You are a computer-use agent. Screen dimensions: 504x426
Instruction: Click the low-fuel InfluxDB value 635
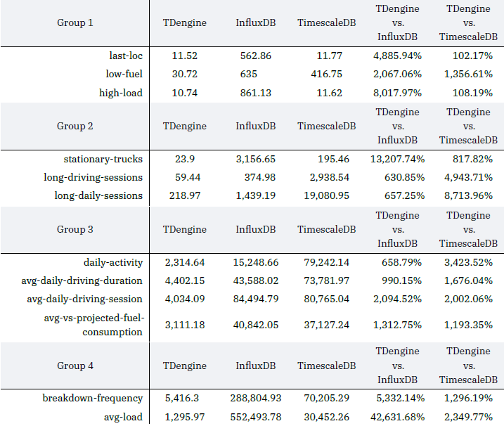tap(247, 74)
